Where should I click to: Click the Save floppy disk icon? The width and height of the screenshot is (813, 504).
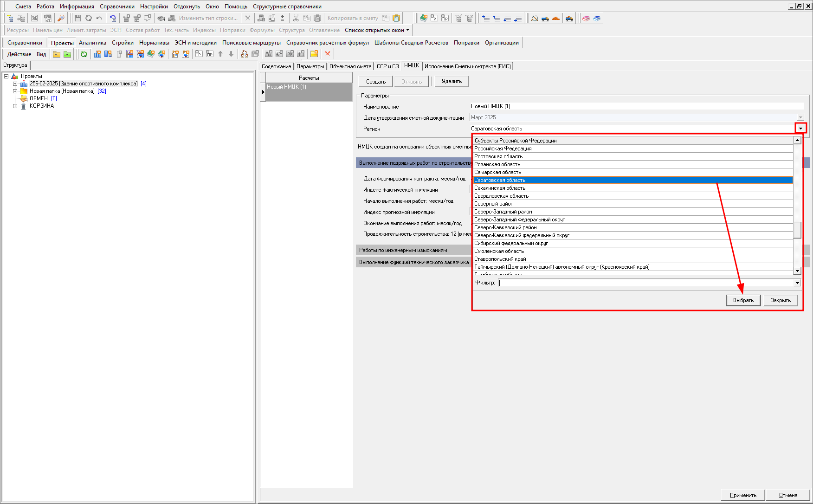point(77,18)
